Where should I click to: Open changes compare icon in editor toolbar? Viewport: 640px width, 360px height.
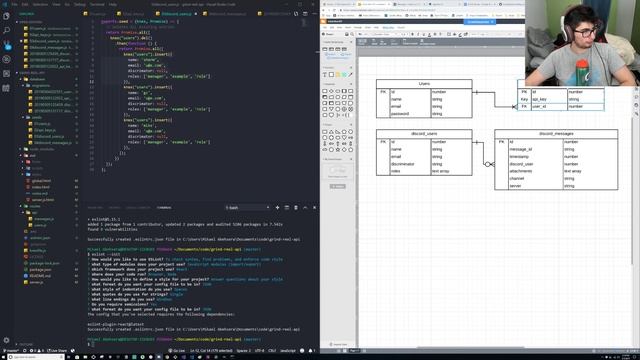(x=296, y=13)
